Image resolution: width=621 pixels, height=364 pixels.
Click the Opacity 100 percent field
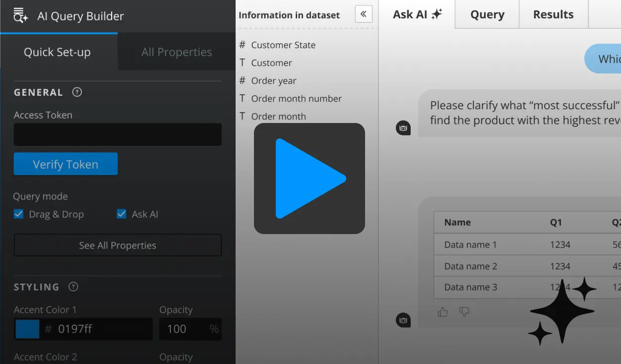click(x=190, y=329)
